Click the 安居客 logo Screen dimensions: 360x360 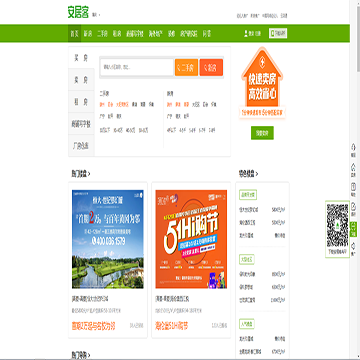coord(79,13)
